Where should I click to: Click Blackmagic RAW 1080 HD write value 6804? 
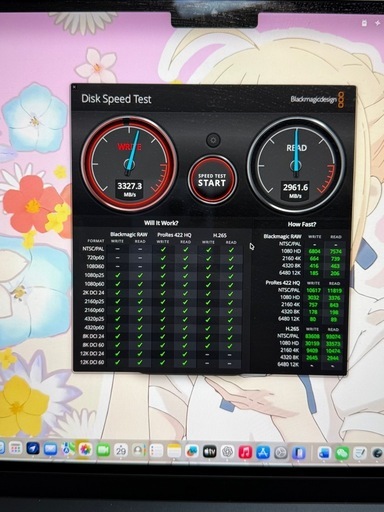[x=314, y=251]
